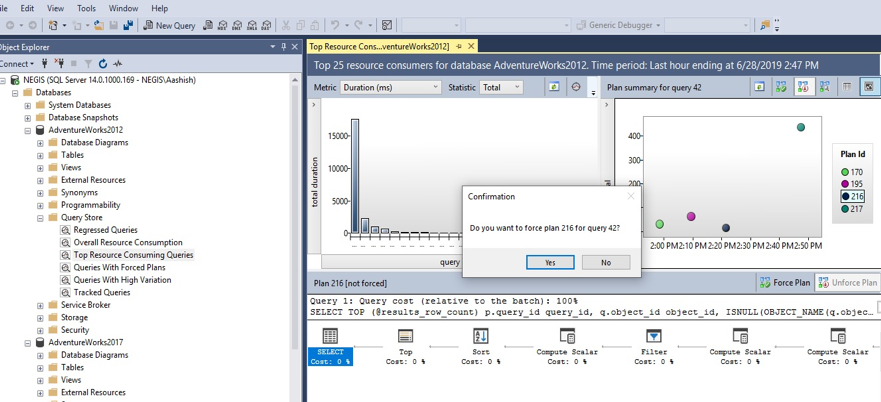881x402 pixels.
Task: Open the Generic Debugger dropdown
Action: (x=618, y=25)
